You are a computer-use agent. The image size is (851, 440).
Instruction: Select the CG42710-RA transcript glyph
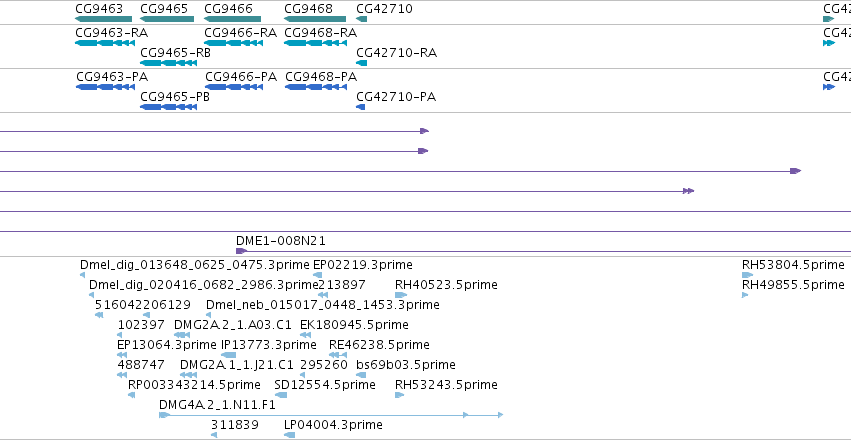[x=361, y=63]
